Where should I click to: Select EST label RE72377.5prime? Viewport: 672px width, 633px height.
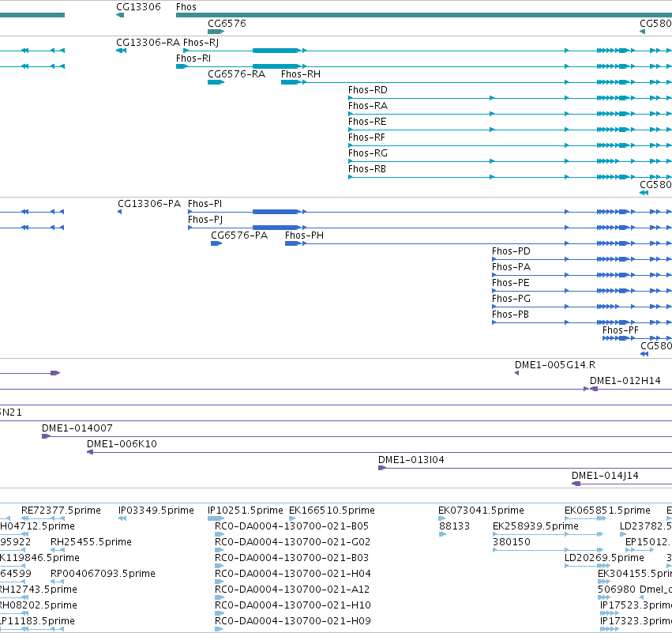click(x=61, y=511)
